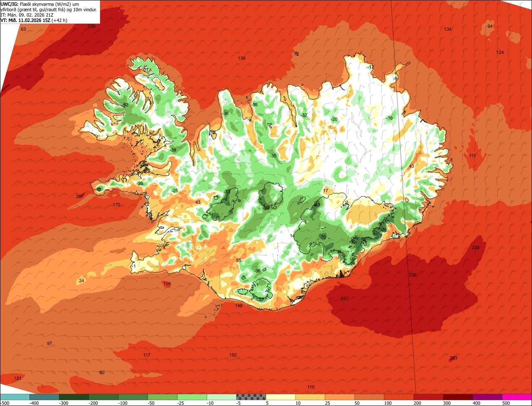Click the map value '-25' in west Iceland
Viewport: 532px width, 406px height.
tap(174, 191)
